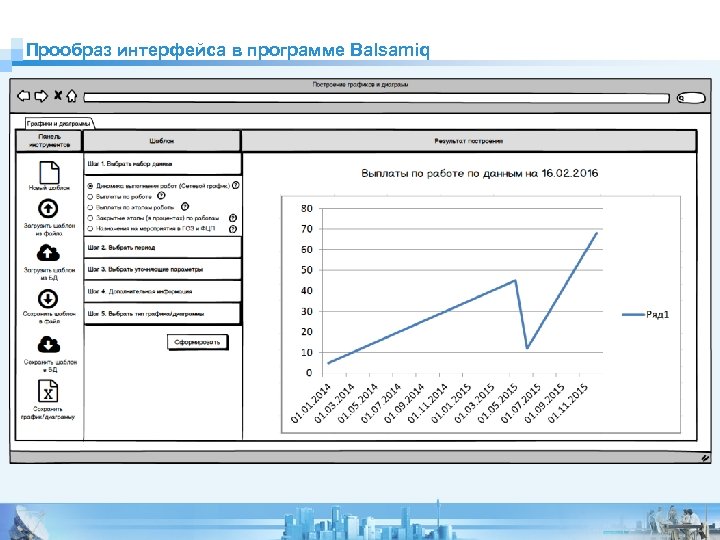Click the X-axis date 01.07.2014

(381, 403)
